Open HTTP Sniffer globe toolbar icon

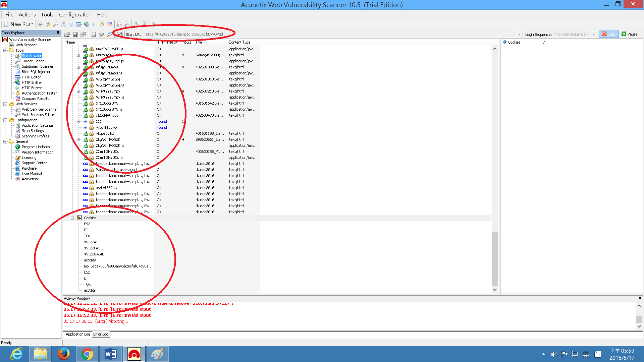pos(87,24)
